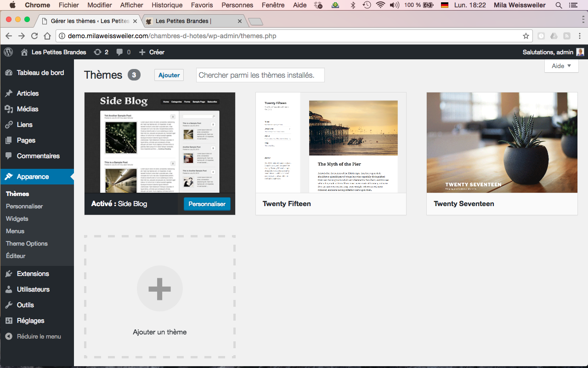Open the updates icon showing 2
Image resolution: width=588 pixels, height=368 pixels.
97,52
